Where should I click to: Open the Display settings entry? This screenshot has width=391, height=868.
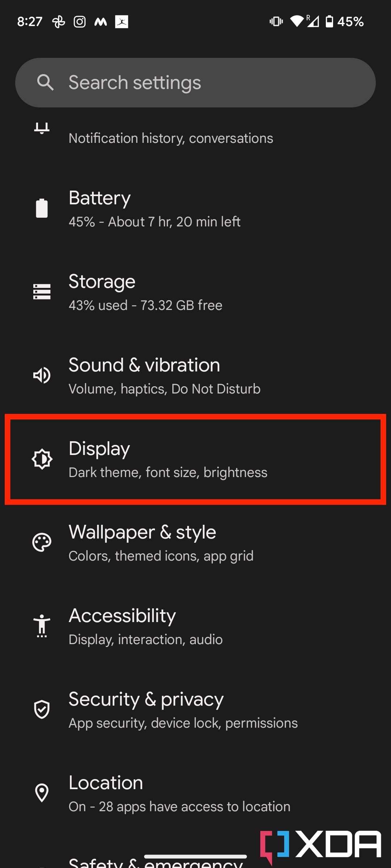[195, 459]
